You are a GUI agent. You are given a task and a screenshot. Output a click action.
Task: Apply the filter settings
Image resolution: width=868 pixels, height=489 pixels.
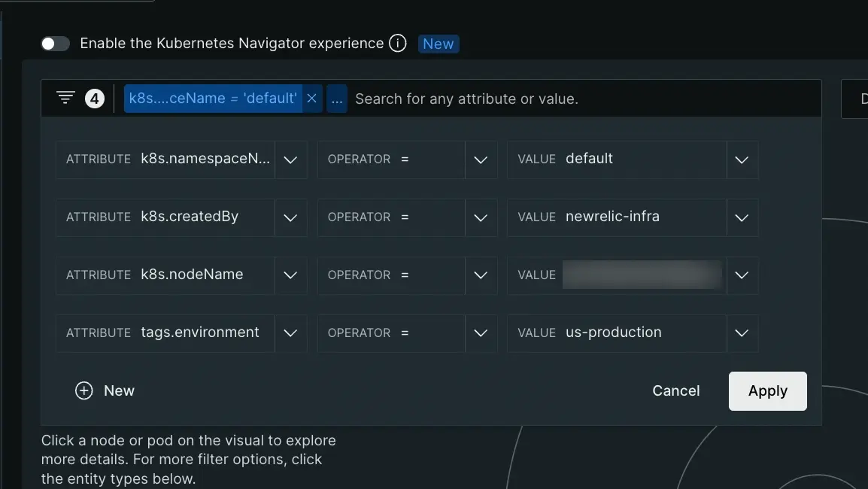[767, 391]
